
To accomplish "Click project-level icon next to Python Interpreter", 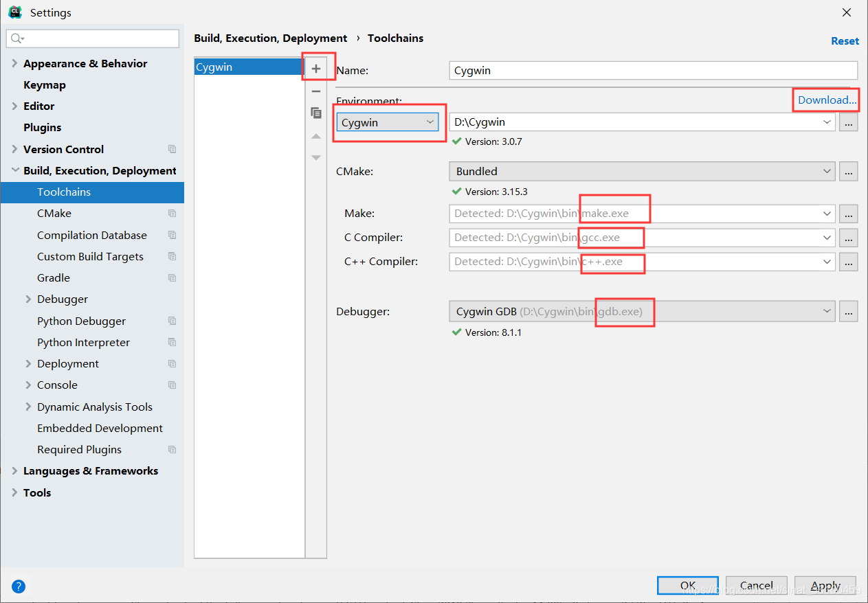I will tap(172, 342).
